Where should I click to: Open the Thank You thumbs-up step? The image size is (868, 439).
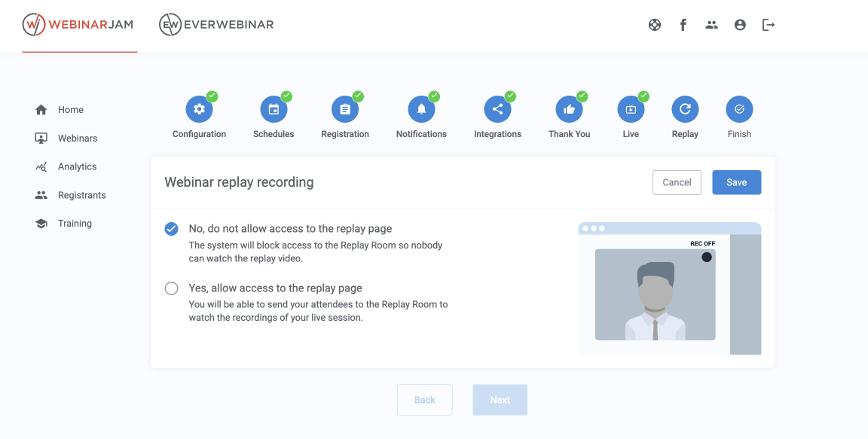(x=569, y=110)
